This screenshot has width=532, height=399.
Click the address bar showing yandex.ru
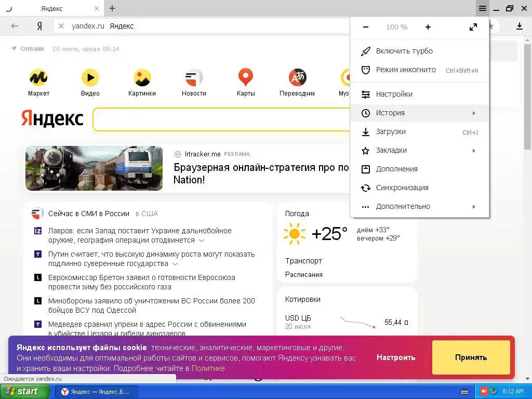click(202, 26)
